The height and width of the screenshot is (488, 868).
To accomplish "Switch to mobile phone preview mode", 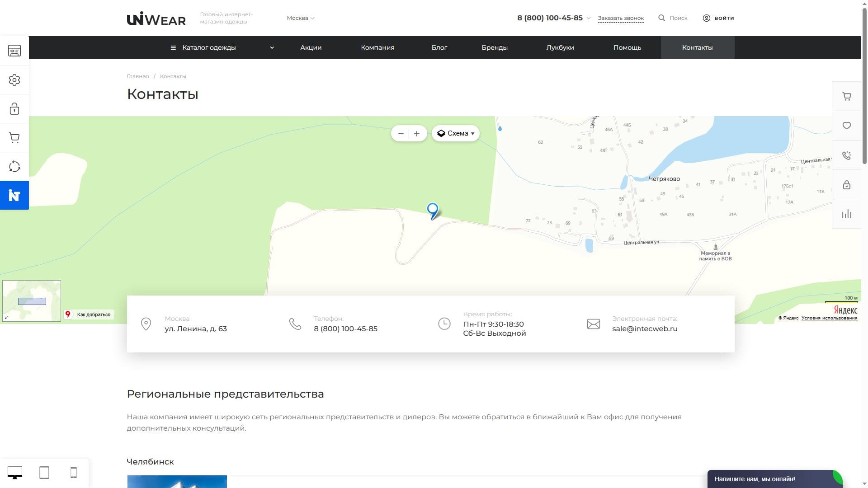I will [x=74, y=473].
